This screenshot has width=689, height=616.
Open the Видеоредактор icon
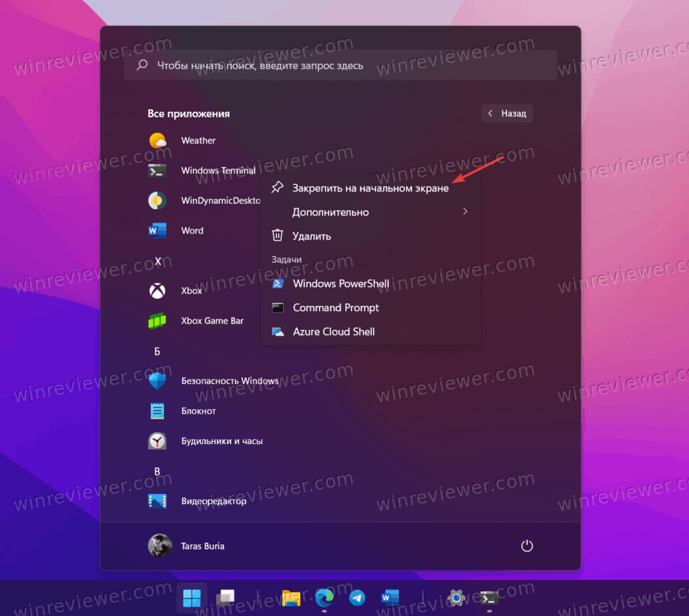[157, 501]
